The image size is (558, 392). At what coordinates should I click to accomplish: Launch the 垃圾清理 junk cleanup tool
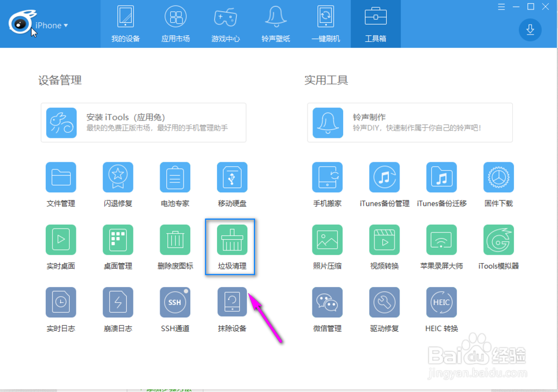point(232,239)
